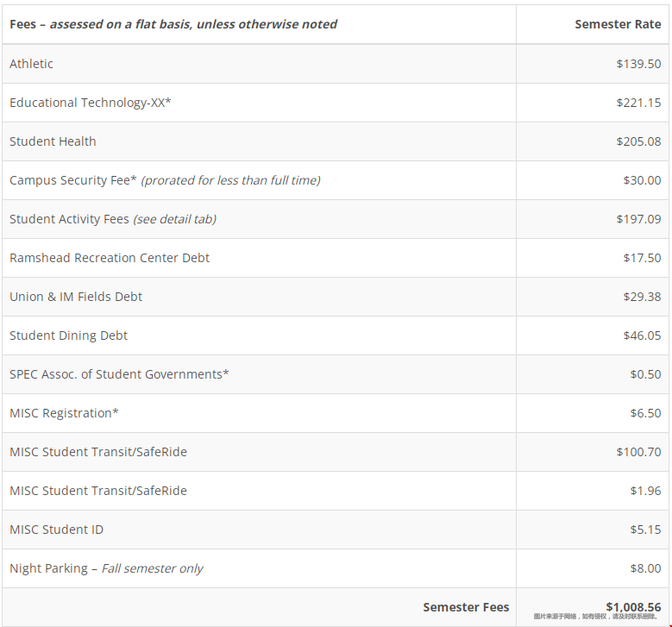Click the Semester Rate column header

(x=618, y=24)
